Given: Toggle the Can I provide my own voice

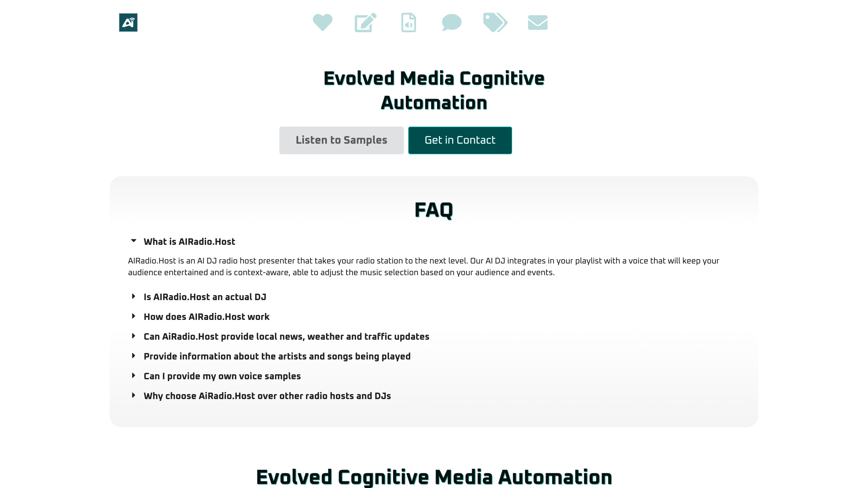Looking at the screenshot, I should 222,376.
